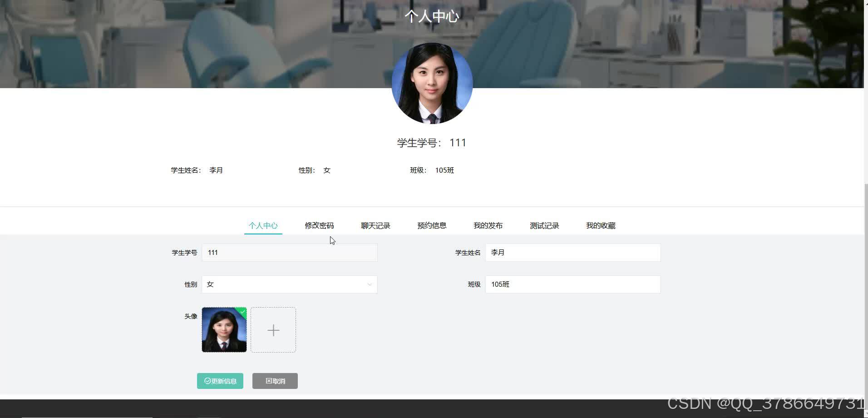This screenshot has width=868, height=418.
Task: Open the 我的收藏 tab
Action: tap(600, 225)
